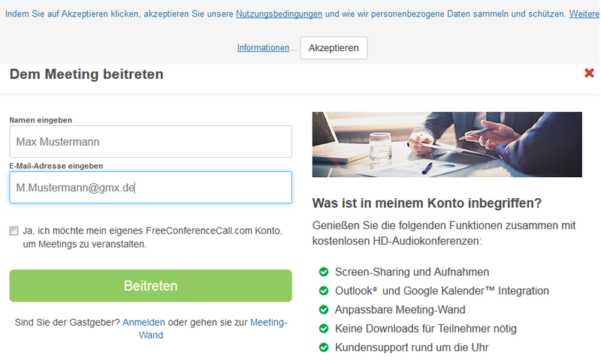The image size is (601, 364).
Task: Go to the Meeting-Wand link
Action: click(x=268, y=322)
